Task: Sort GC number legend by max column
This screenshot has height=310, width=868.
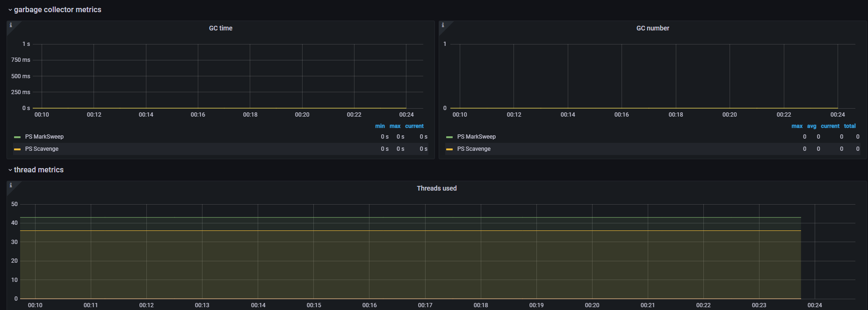Action: (797, 126)
